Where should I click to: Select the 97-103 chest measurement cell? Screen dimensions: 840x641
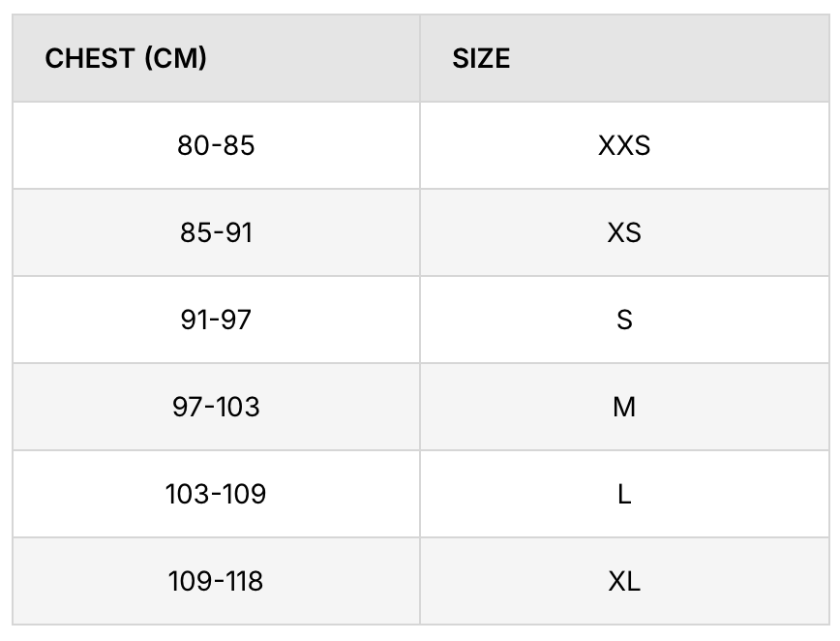click(x=216, y=407)
